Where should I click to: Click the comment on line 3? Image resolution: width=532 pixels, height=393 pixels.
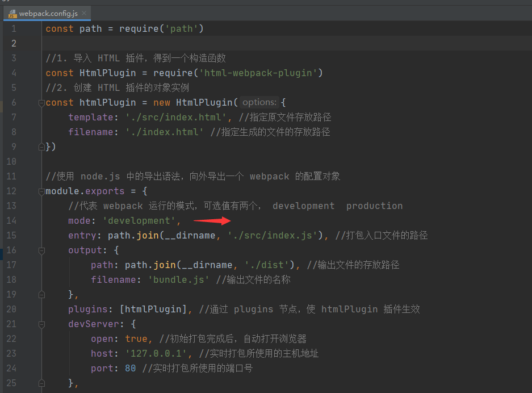tap(136, 58)
